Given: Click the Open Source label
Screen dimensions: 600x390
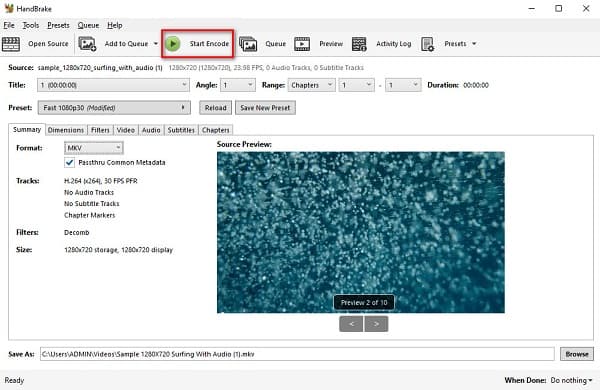Looking at the screenshot, I should click(48, 44).
